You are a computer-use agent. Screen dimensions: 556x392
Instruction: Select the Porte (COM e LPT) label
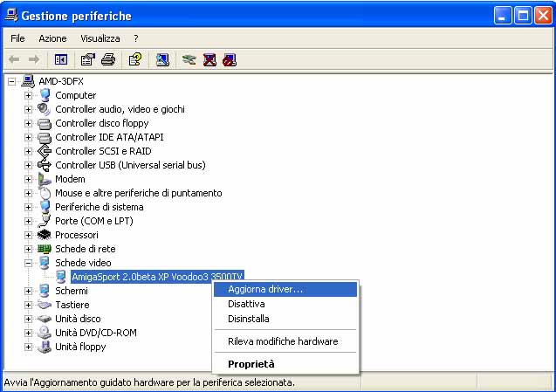point(94,221)
